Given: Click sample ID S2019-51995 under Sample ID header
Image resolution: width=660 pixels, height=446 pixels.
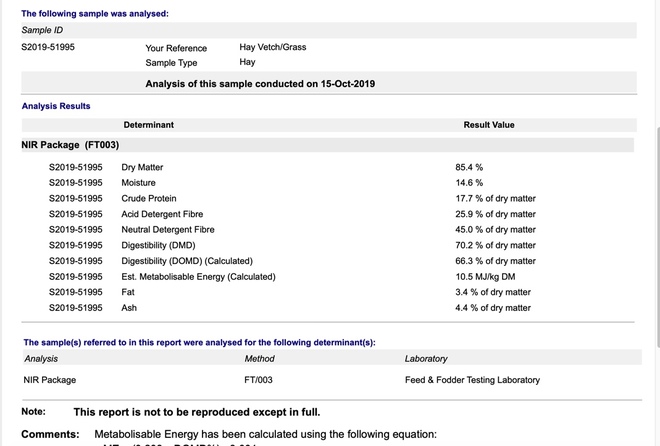Looking at the screenshot, I should coord(48,47).
